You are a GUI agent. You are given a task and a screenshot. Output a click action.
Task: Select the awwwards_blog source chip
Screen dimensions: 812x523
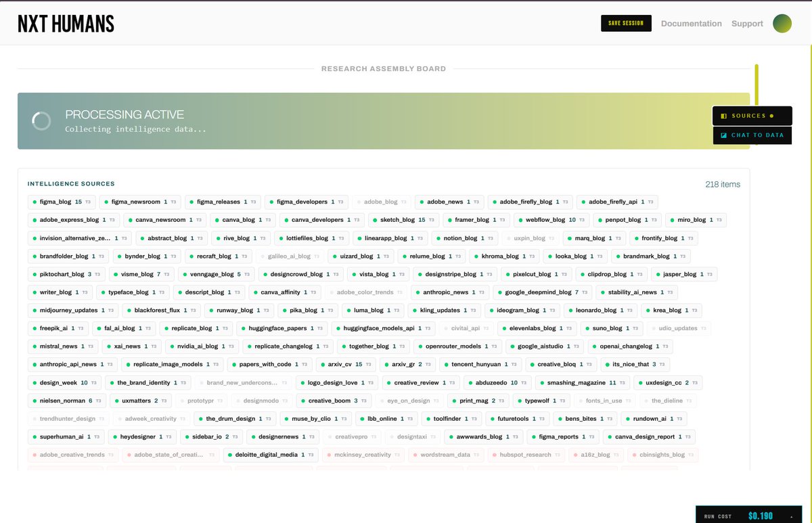click(485, 437)
